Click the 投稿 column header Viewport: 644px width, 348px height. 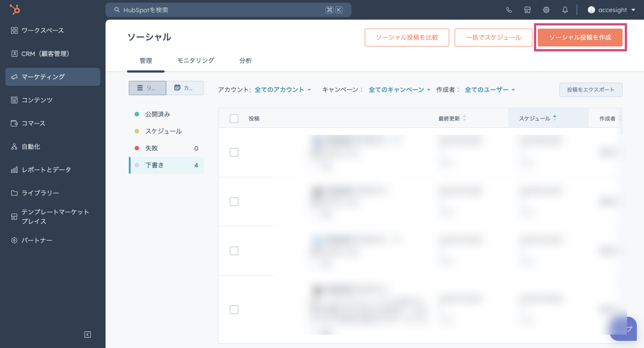tap(254, 118)
